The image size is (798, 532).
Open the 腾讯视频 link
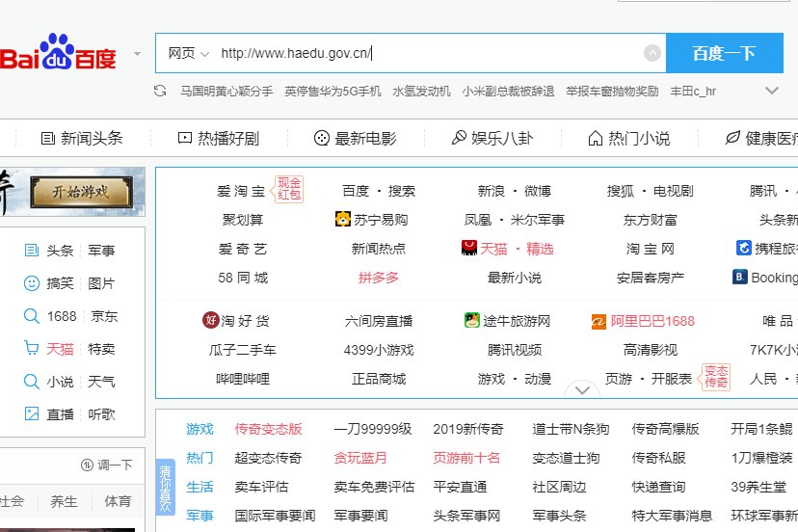click(x=515, y=350)
